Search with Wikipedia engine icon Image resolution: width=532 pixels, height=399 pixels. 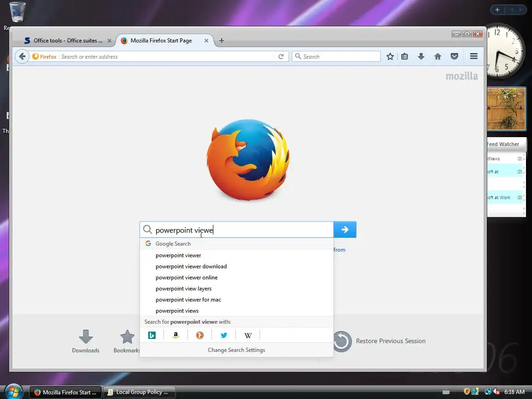248,335
